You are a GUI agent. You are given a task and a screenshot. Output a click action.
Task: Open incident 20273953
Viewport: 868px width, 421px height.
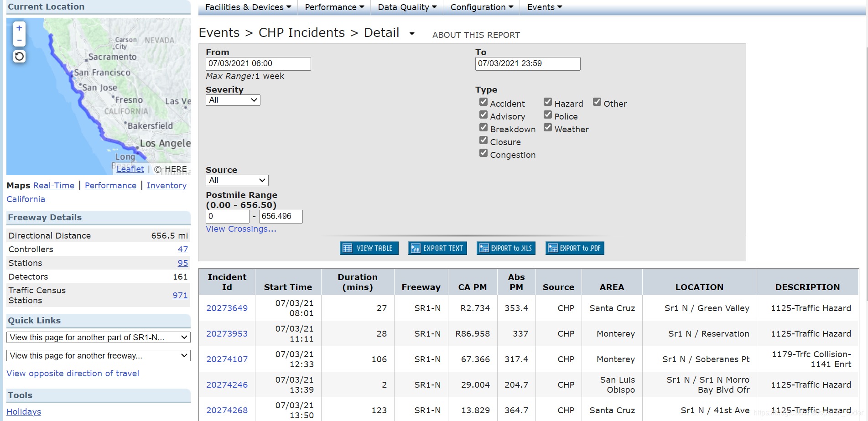tap(227, 334)
